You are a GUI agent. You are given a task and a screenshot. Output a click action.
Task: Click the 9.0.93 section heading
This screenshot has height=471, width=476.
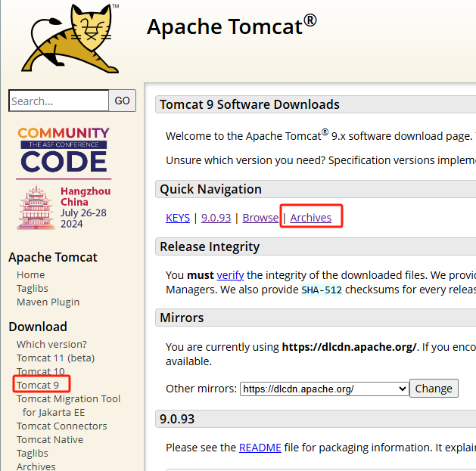pyautogui.click(x=177, y=419)
